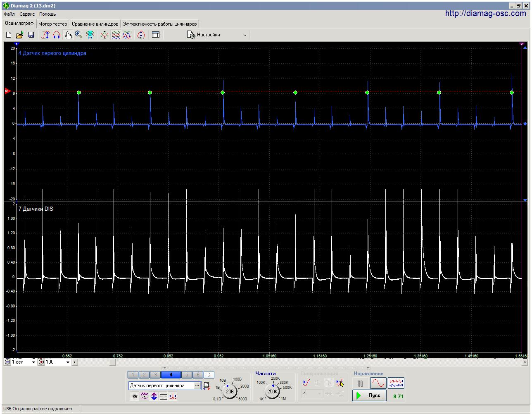Switch to the Осциллограф tab
Screen dimensions: 532x414
19,24
